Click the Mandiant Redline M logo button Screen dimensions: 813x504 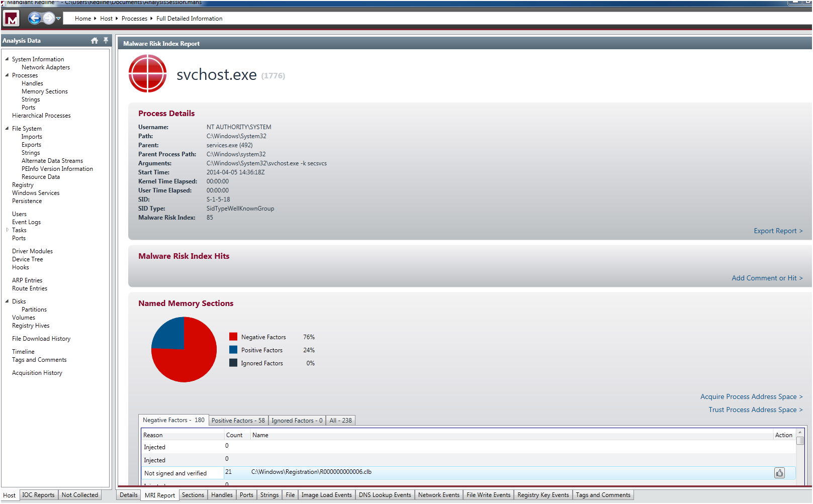tap(11, 19)
